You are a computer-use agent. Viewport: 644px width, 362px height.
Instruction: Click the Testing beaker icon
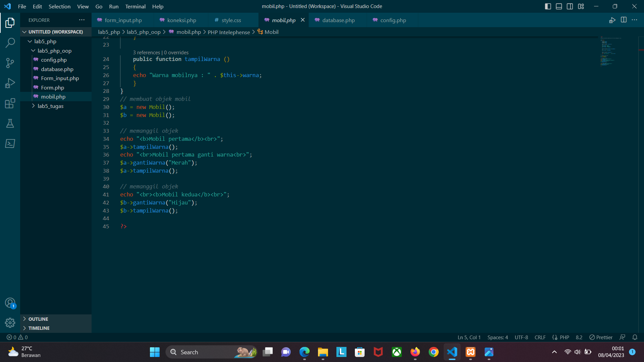pos(10,123)
